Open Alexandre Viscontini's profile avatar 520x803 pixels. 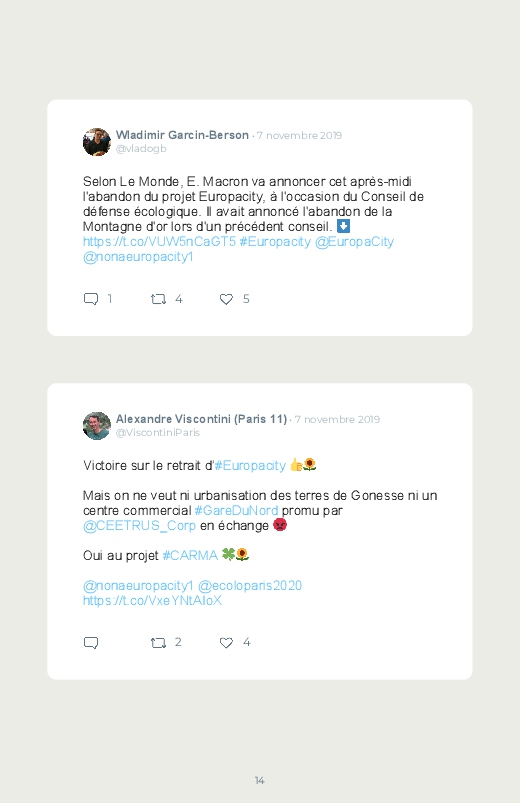pos(97,426)
